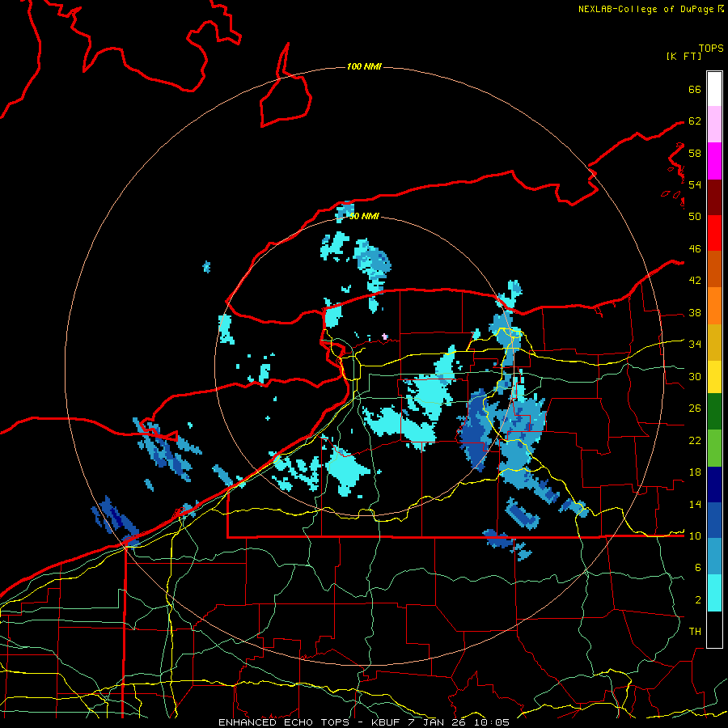The height and width of the screenshot is (728, 728).
Task: Select the medium blue legend swatch
Action: [714, 520]
